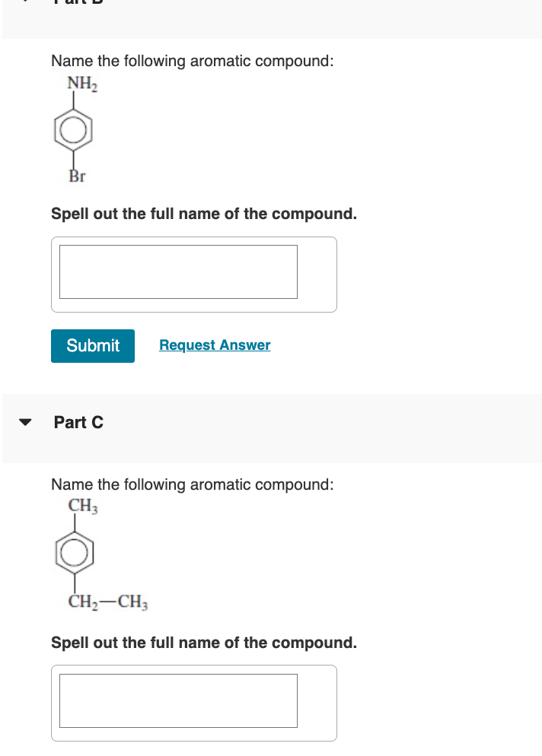The height and width of the screenshot is (756, 542).
Task: Collapse the Part B section triangle
Action: (25, 3)
